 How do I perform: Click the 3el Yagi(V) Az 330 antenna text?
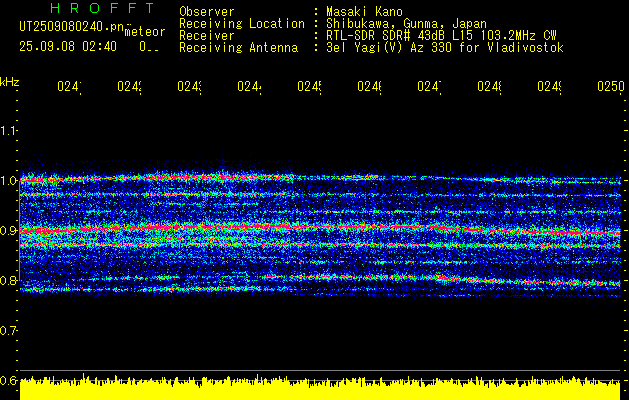[x=445, y=48]
